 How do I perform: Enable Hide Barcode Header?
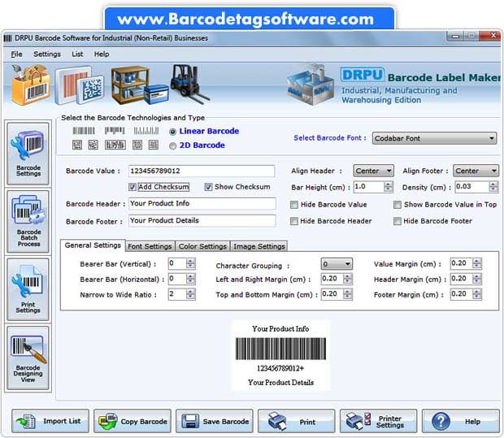click(293, 221)
